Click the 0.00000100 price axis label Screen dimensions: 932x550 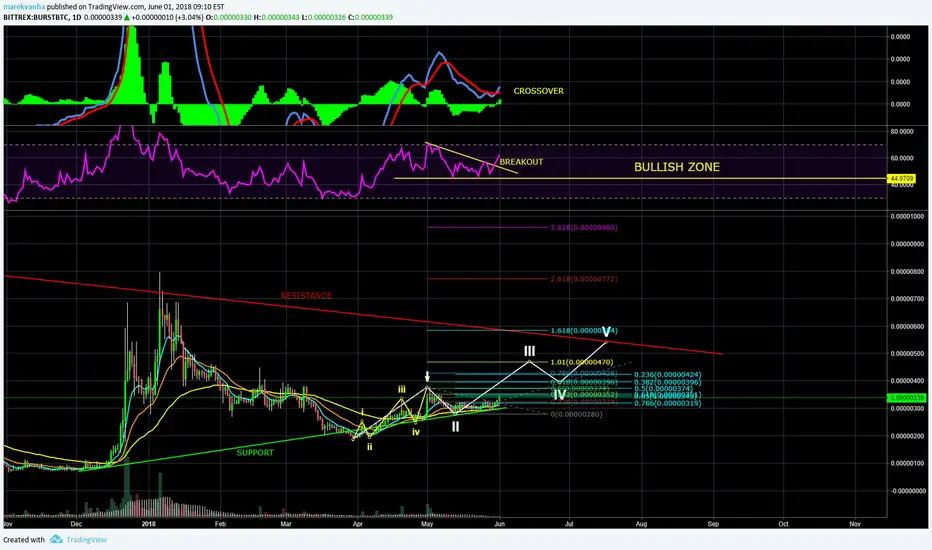pyautogui.click(x=907, y=463)
